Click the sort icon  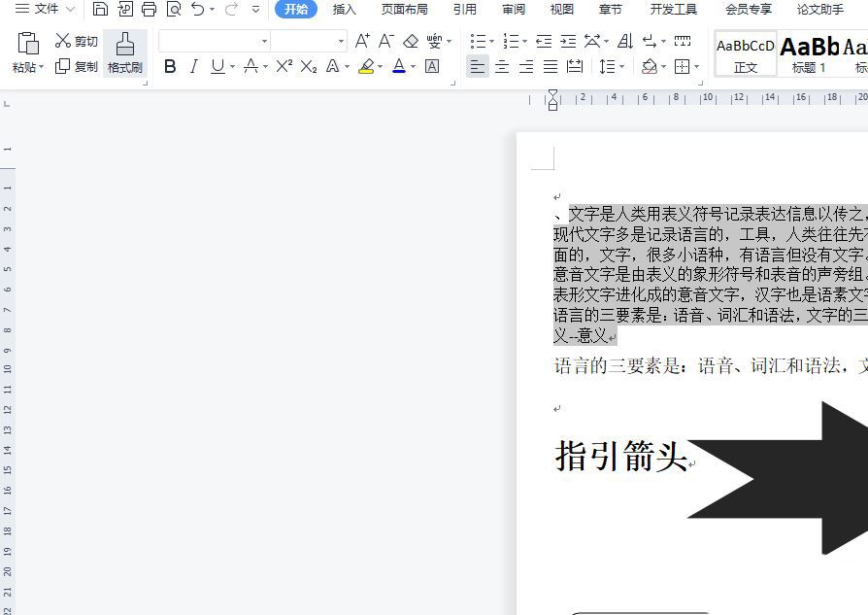pyautogui.click(x=625, y=41)
